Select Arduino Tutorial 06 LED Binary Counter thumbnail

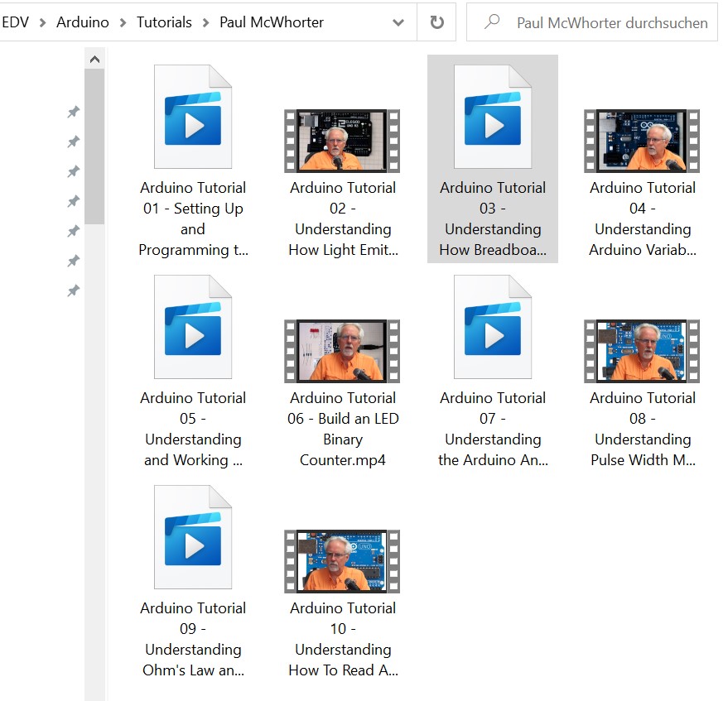coord(342,351)
